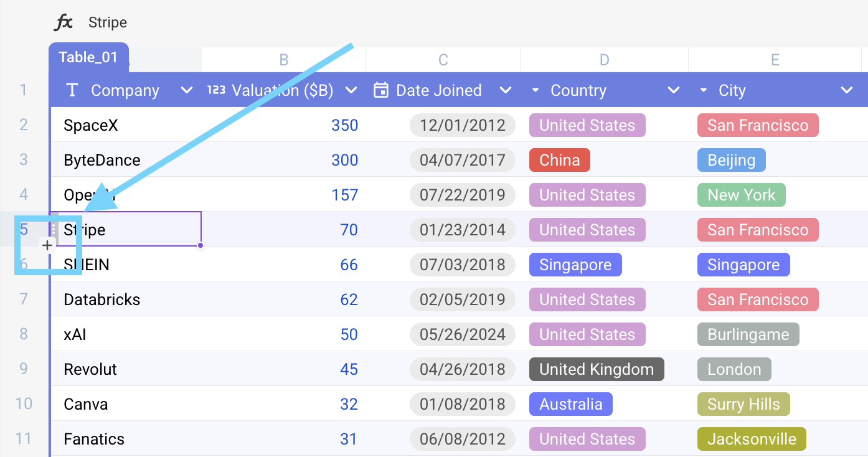Viewport: 868px width, 457px height.
Task: Click the select type icon beside City
Action: 704,90
